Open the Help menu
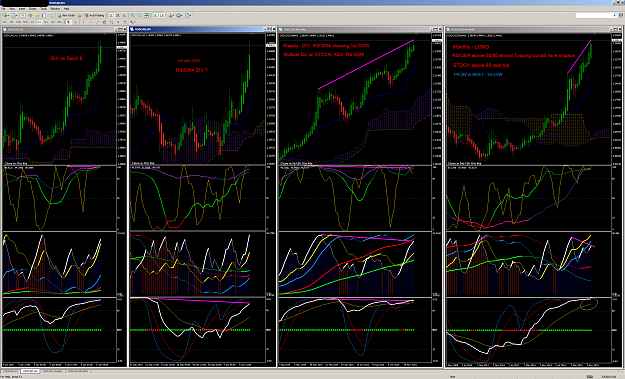Viewport: 625px width, 379px height. [x=67, y=9]
